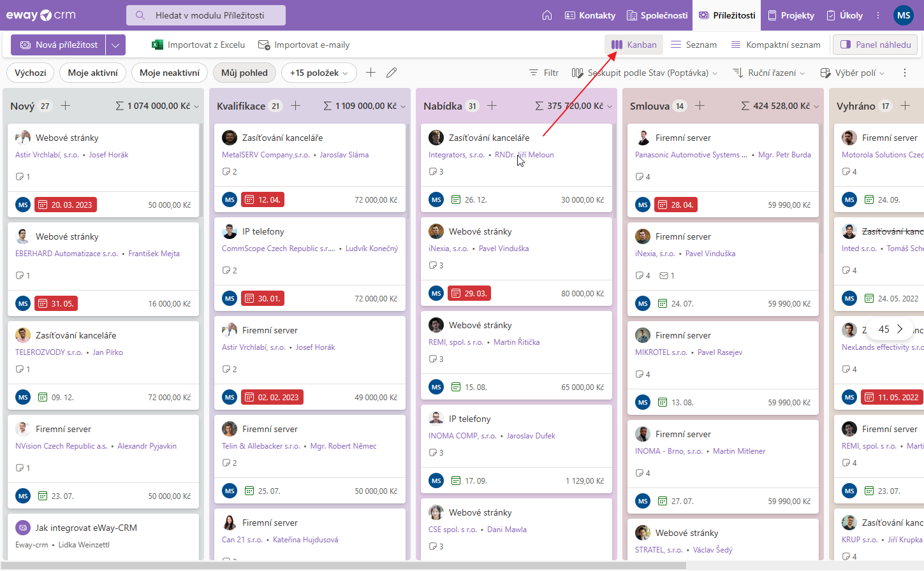Click the eWay CRM logo

pos(41,15)
